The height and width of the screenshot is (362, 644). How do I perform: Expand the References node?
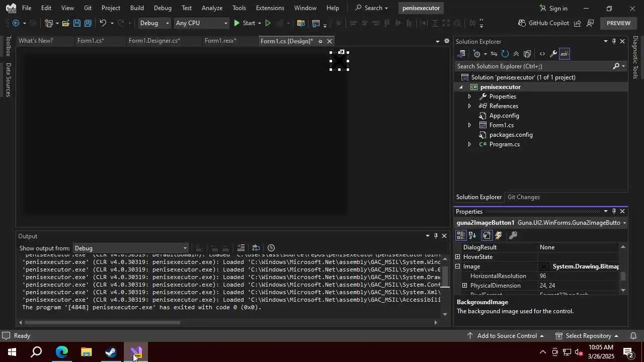pos(469,106)
